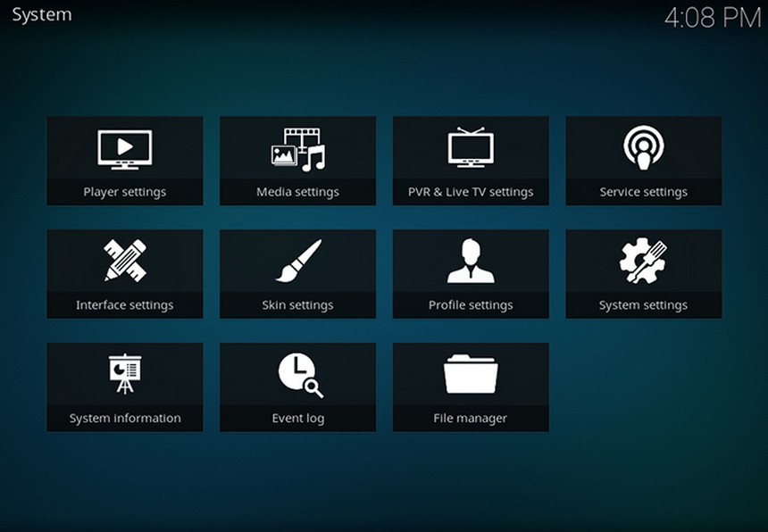This screenshot has height=532, width=768.
Task: Select the Profile settings label
Action: point(471,305)
